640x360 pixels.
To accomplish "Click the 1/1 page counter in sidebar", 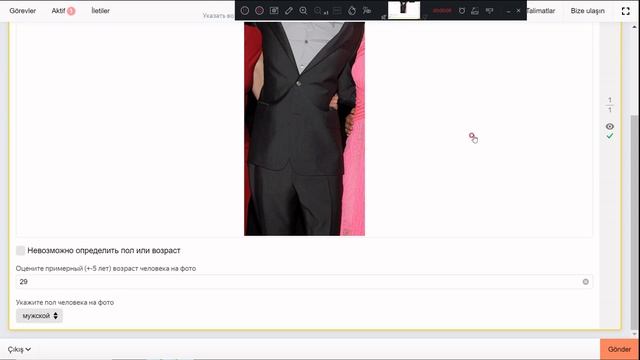I will click(610, 105).
